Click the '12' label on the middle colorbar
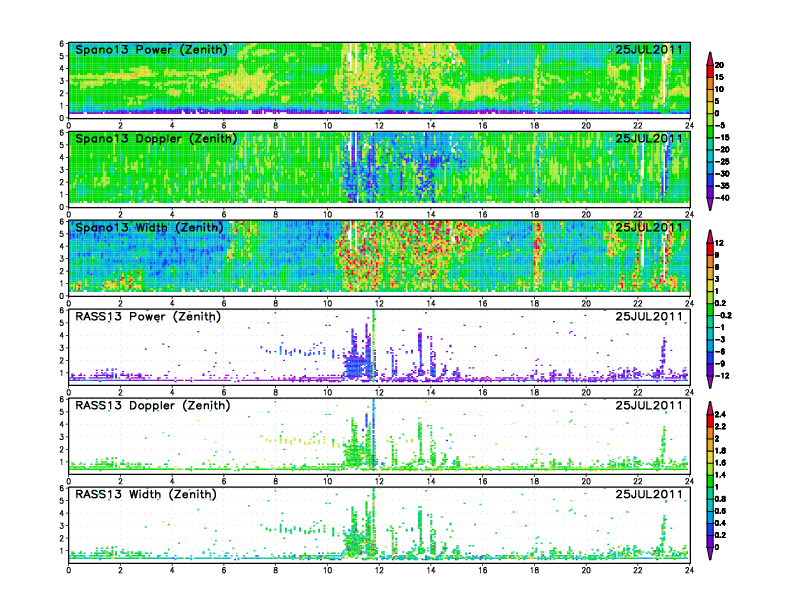 point(719,243)
